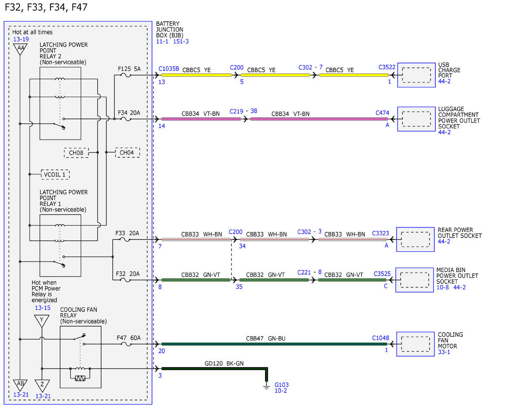Click the C3522 connector label
The image size is (532, 411).
pos(387,67)
